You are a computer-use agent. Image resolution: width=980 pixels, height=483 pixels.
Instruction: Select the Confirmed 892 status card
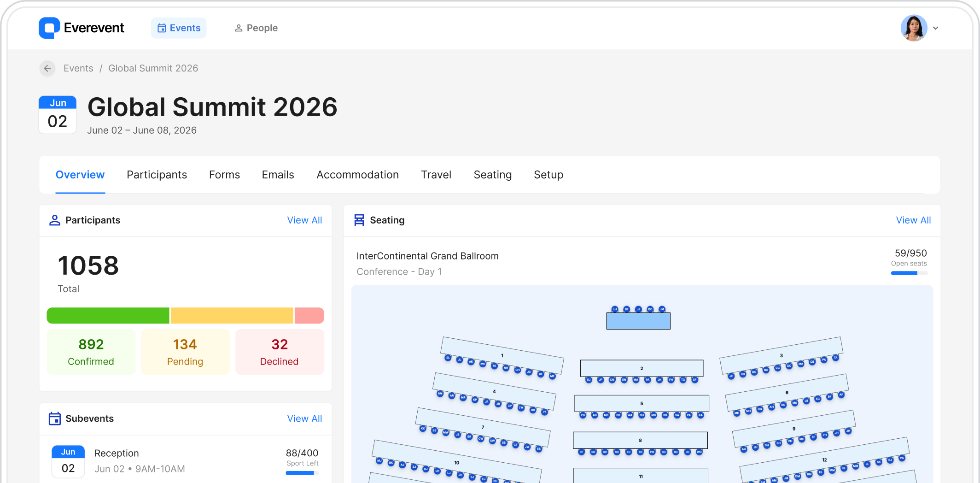tap(91, 352)
